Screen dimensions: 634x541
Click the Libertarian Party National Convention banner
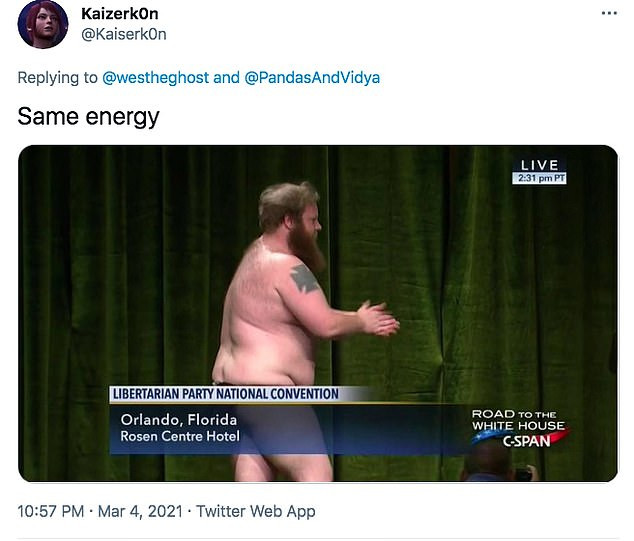pyautogui.click(x=226, y=394)
